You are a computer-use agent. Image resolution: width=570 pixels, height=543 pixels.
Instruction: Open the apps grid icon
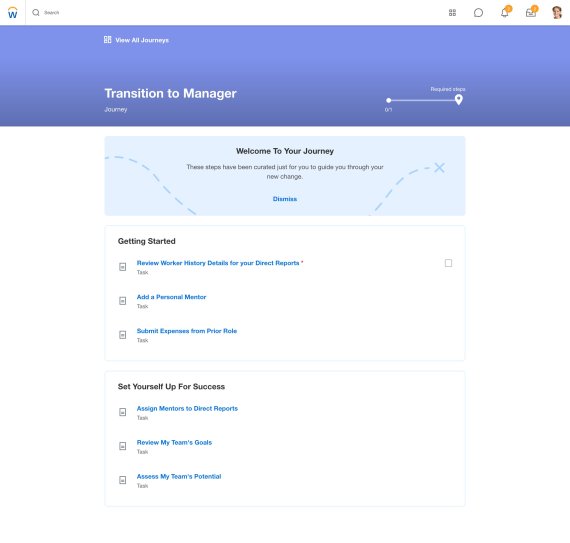[x=452, y=13]
